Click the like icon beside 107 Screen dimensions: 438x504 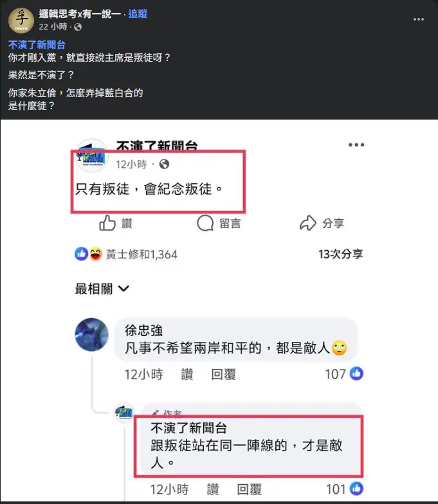(356, 373)
